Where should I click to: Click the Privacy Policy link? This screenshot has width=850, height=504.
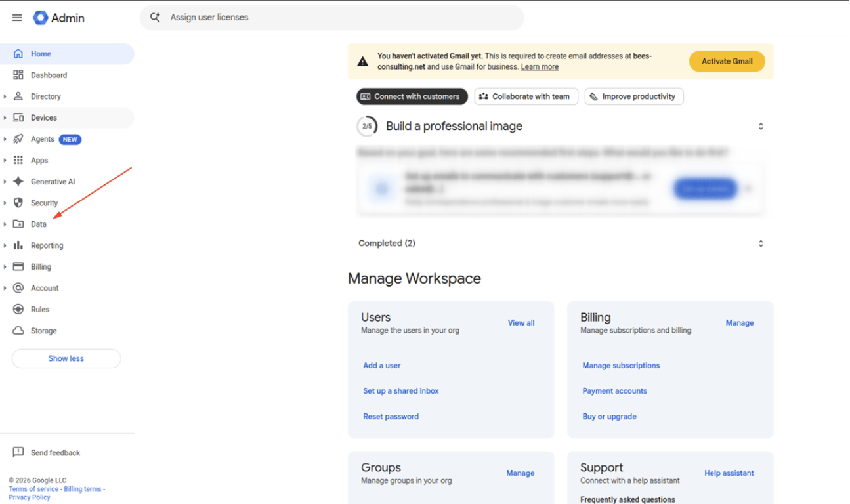pyautogui.click(x=30, y=497)
